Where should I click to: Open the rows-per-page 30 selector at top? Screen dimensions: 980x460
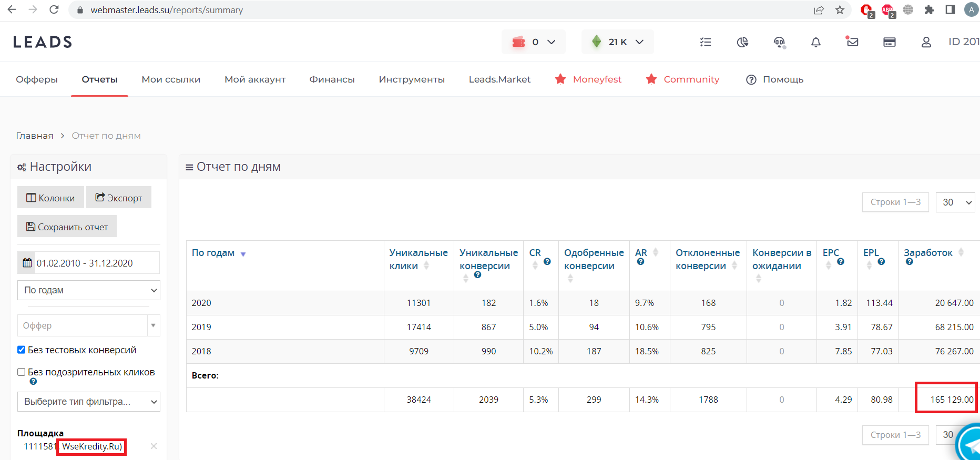click(x=955, y=202)
